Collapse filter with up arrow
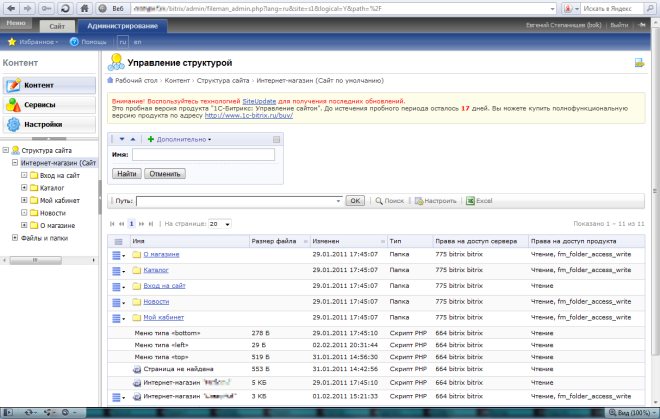Screen dimensions: 660x419 point(133,139)
